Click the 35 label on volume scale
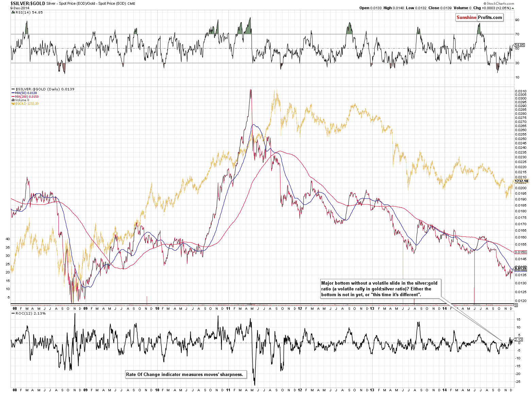The image size is (532, 393). pos(7,247)
